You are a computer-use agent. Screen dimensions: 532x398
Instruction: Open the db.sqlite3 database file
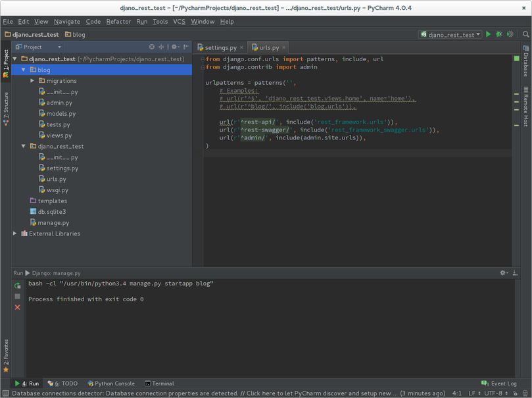(x=48, y=212)
